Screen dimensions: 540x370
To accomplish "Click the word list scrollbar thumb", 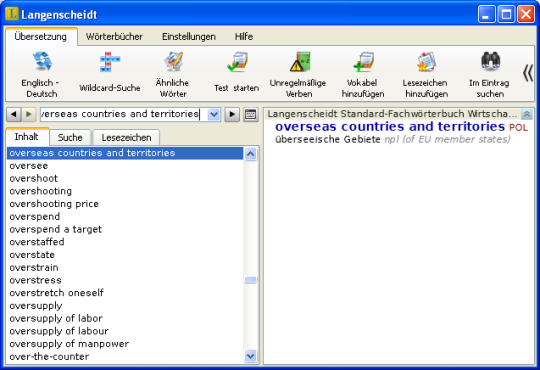I will pos(250,280).
